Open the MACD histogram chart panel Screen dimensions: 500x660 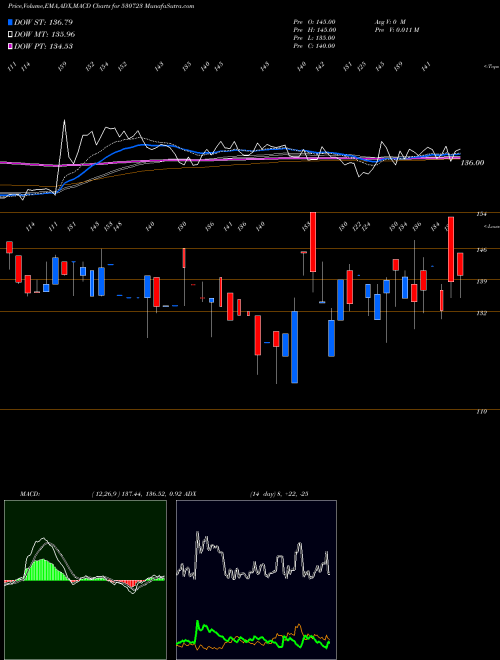point(85,580)
